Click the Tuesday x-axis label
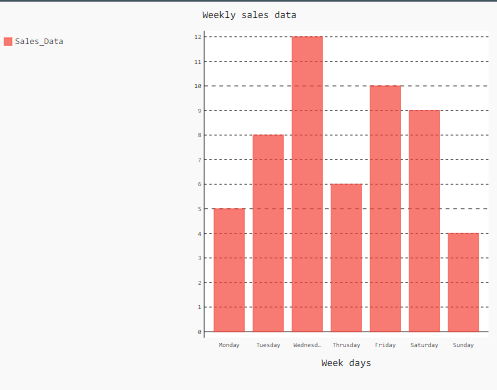 268,345
